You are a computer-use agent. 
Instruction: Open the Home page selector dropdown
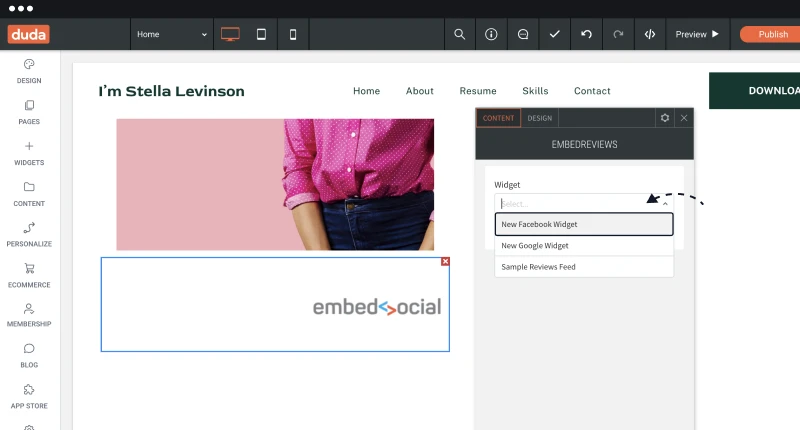point(171,34)
